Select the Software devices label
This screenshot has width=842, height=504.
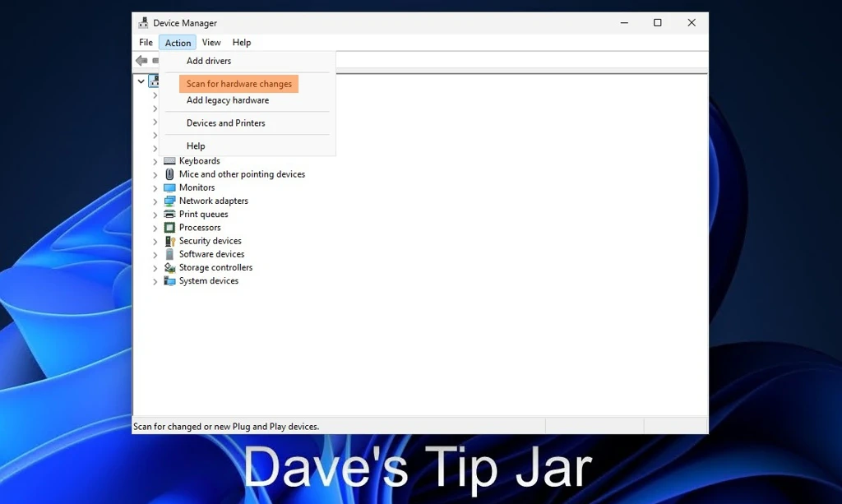(211, 254)
